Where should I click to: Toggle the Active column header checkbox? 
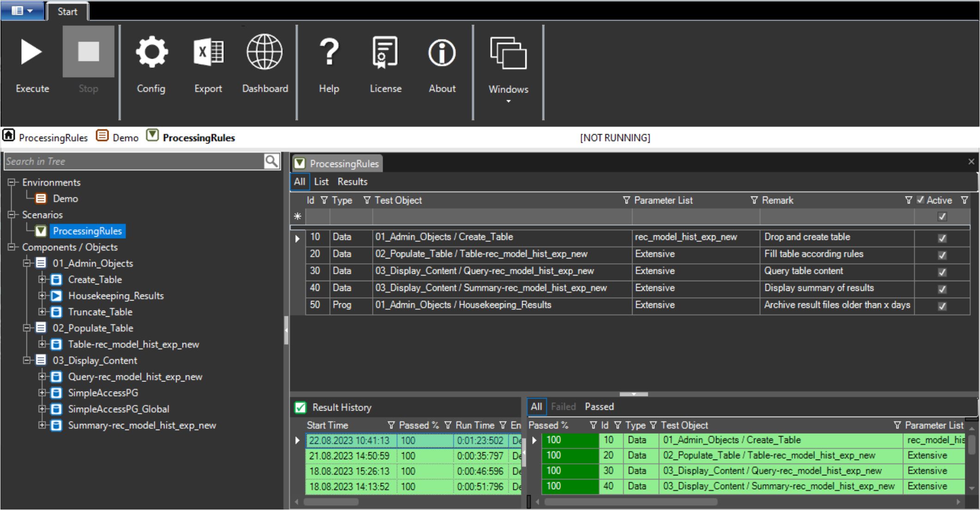click(921, 200)
